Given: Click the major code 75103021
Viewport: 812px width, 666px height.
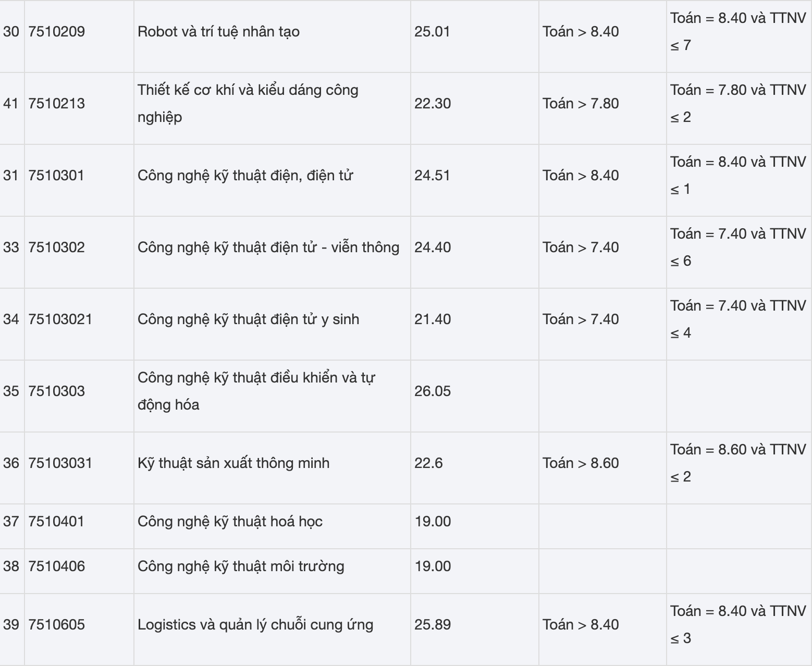Looking at the screenshot, I should pos(60,319).
